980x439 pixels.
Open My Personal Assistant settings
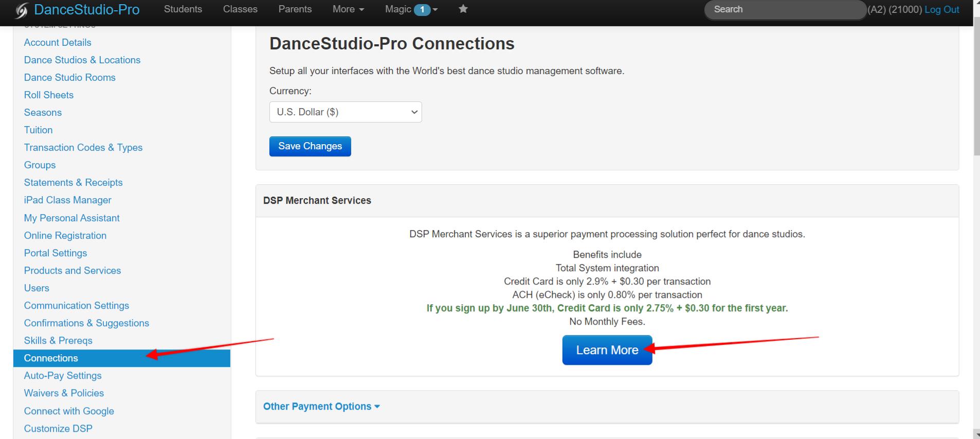click(x=71, y=218)
